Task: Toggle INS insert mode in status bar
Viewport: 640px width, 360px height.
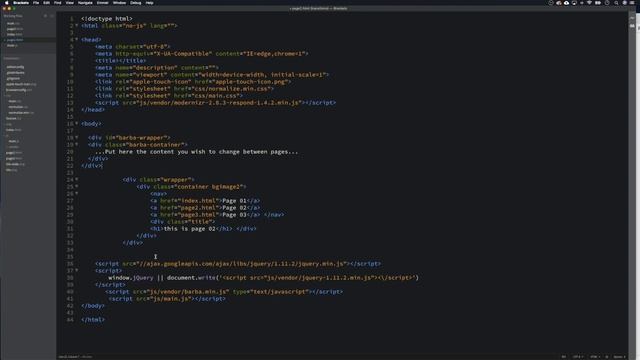Action: 564,357
